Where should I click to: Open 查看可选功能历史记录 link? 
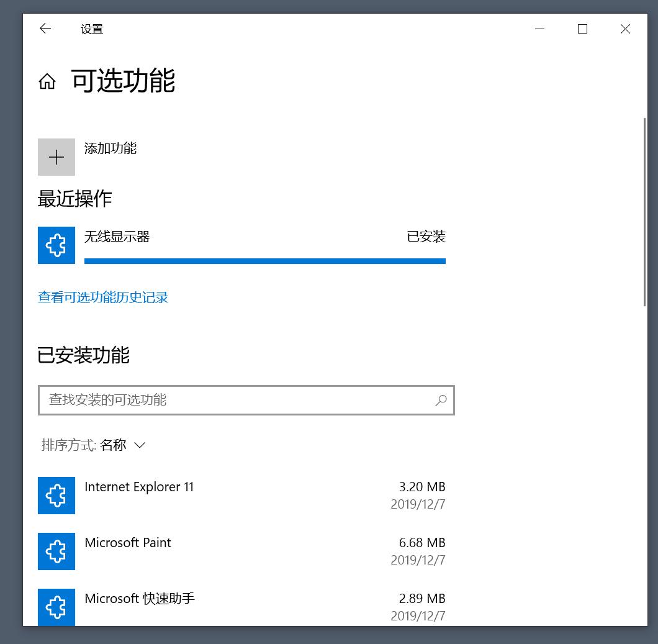tap(103, 297)
